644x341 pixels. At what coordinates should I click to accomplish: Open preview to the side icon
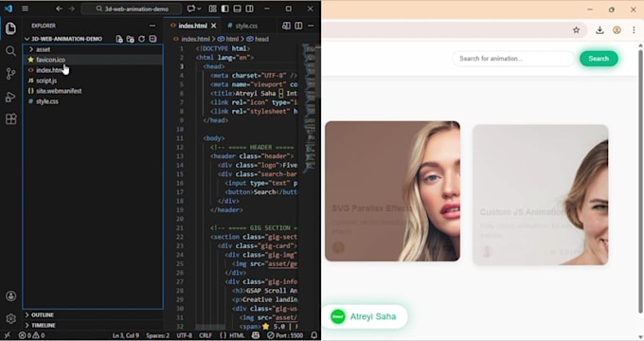(x=286, y=26)
